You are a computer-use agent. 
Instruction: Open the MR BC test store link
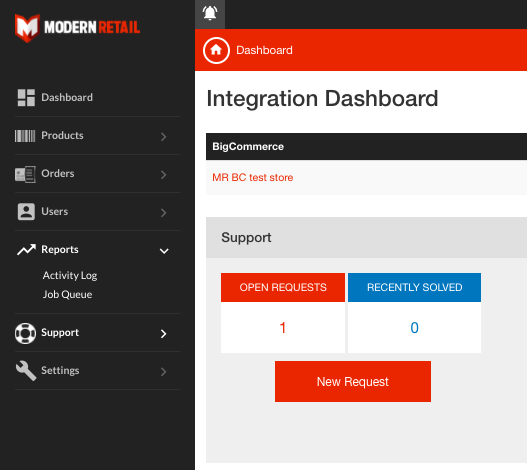[253, 178]
